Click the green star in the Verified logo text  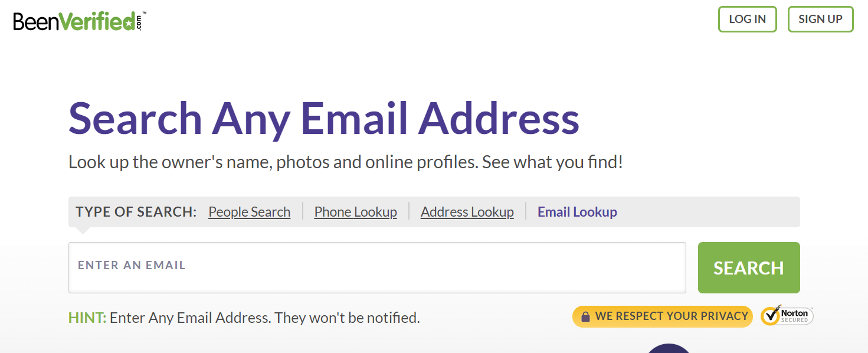tap(129, 22)
